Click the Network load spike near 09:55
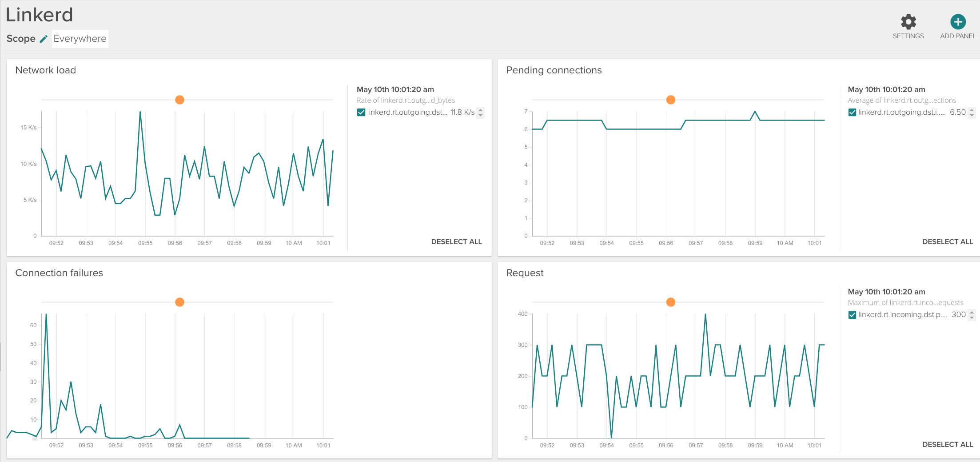The image size is (980, 462). pos(140,112)
